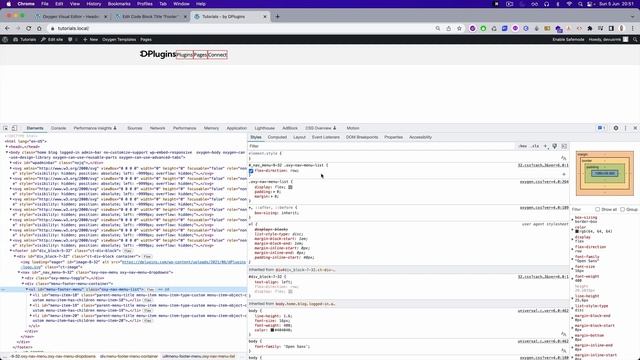Image resolution: width=640 pixels, height=360 pixels.
Task: Click the Pages link in page nav
Action: coord(200,55)
